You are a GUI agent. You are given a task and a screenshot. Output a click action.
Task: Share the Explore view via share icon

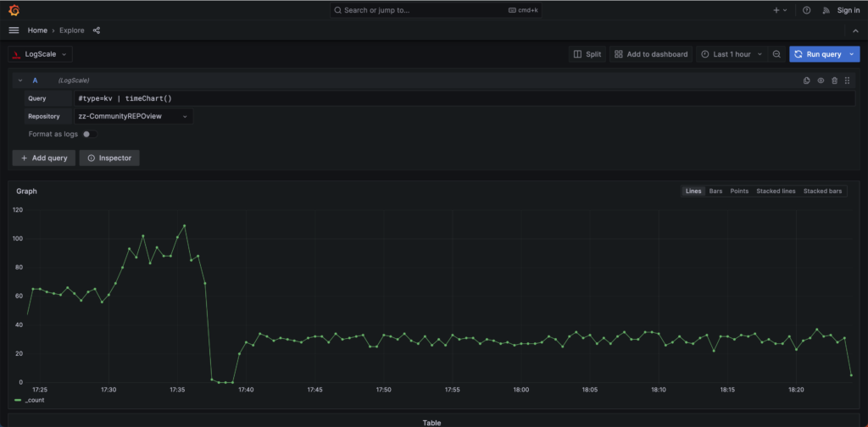click(x=97, y=30)
